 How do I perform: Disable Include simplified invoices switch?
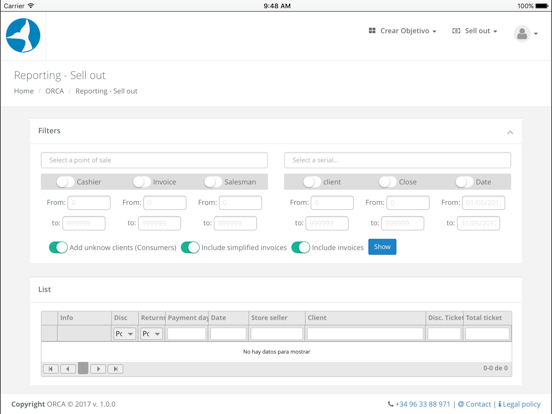pos(190,247)
